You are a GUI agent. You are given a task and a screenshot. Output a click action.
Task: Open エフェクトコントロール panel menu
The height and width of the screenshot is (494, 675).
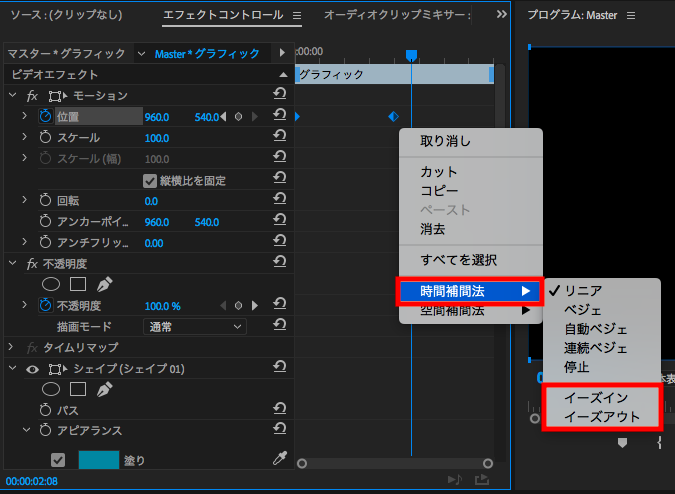[x=297, y=15]
